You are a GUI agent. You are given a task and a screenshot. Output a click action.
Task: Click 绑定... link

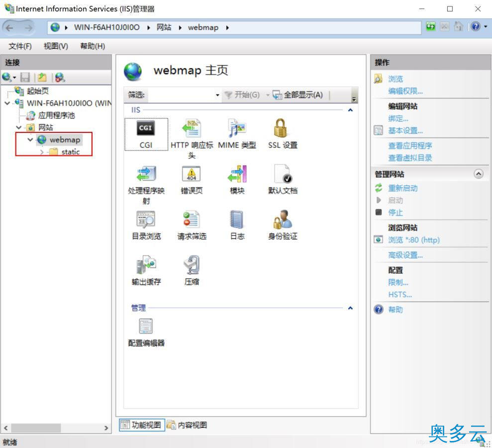(x=398, y=118)
